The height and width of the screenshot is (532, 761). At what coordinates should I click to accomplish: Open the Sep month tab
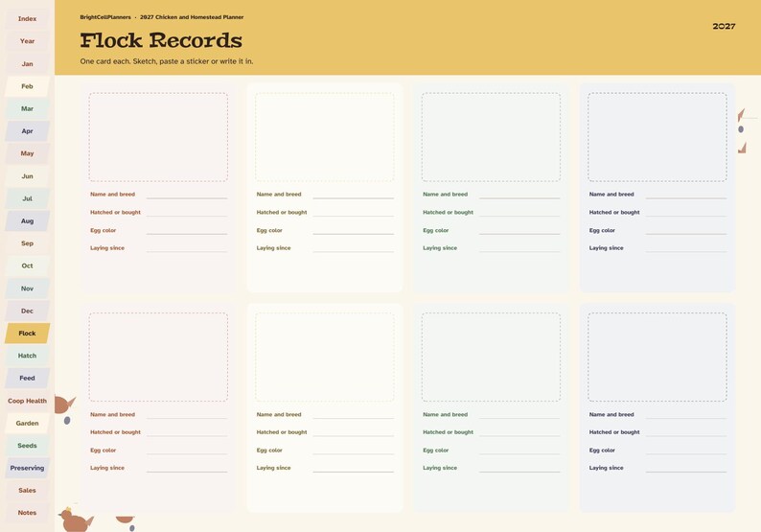tap(27, 243)
